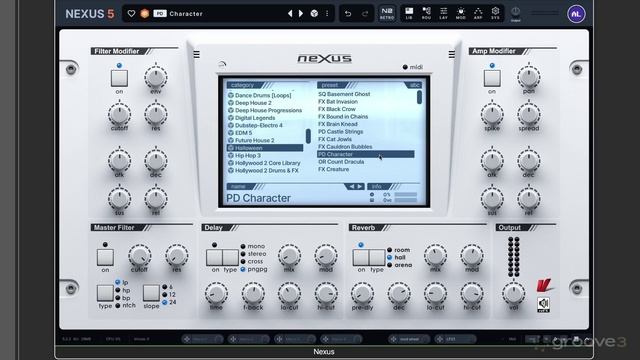Open the ARP arpeggiator tab
This screenshot has height=360, width=640.
pyautogui.click(x=478, y=13)
